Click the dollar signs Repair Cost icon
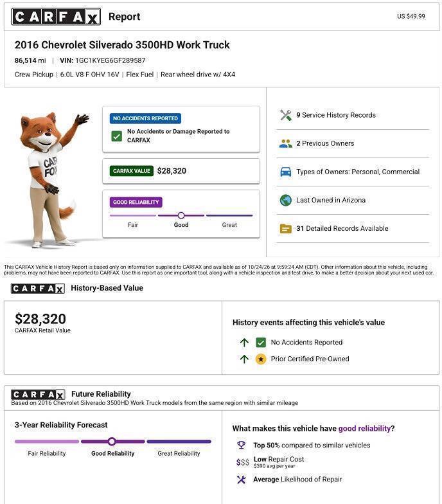The image size is (442, 504). click(x=243, y=462)
